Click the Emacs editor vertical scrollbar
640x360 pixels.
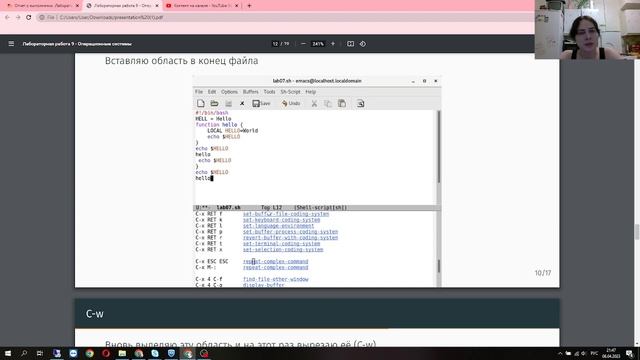pos(439,147)
